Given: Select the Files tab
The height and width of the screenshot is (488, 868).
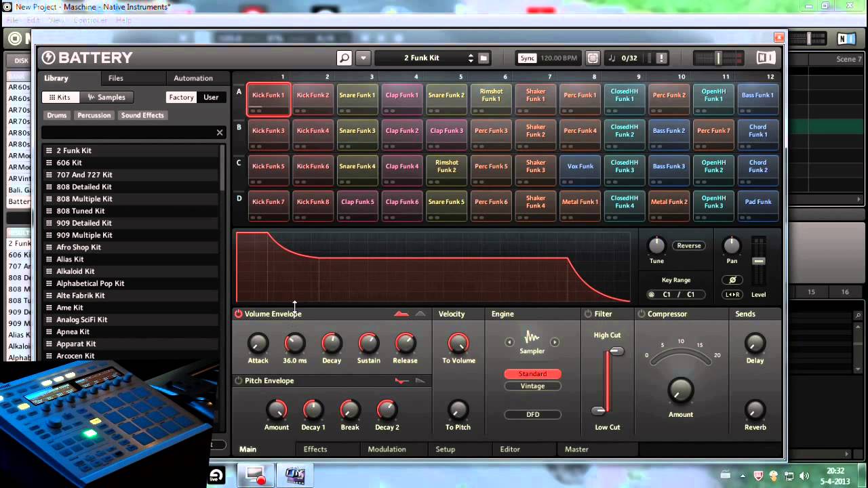Looking at the screenshot, I should (x=116, y=78).
